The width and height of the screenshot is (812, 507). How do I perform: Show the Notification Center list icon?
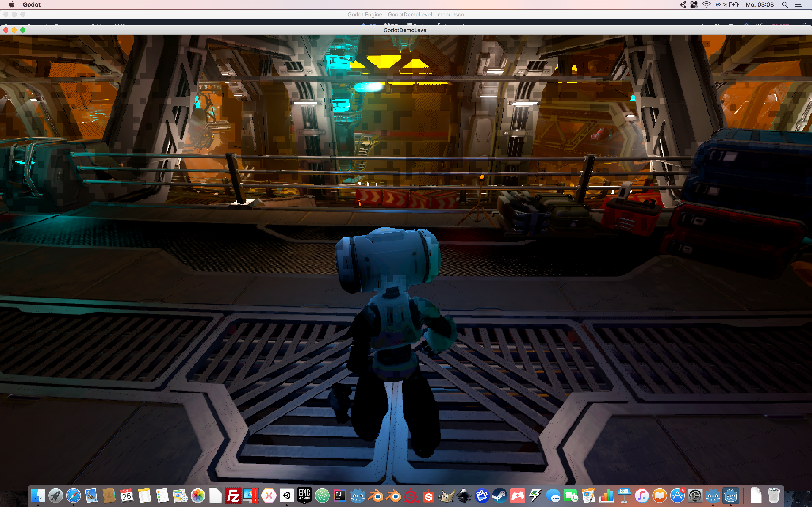click(799, 5)
